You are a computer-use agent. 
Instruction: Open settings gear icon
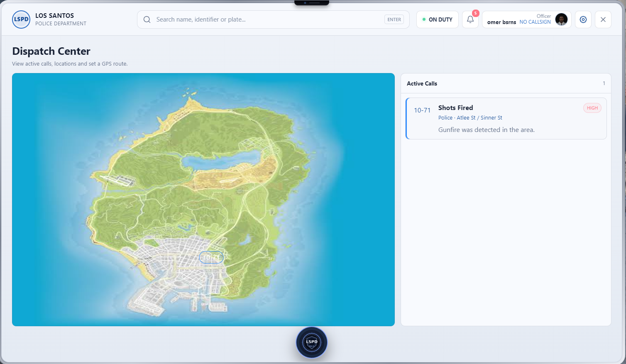[583, 20]
